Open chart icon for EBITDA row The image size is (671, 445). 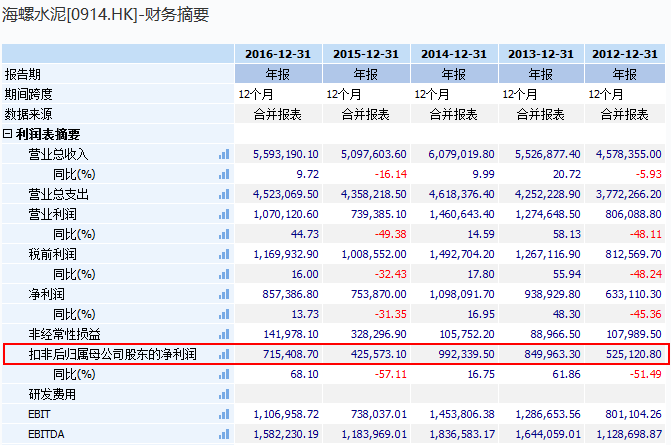pos(224,434)
